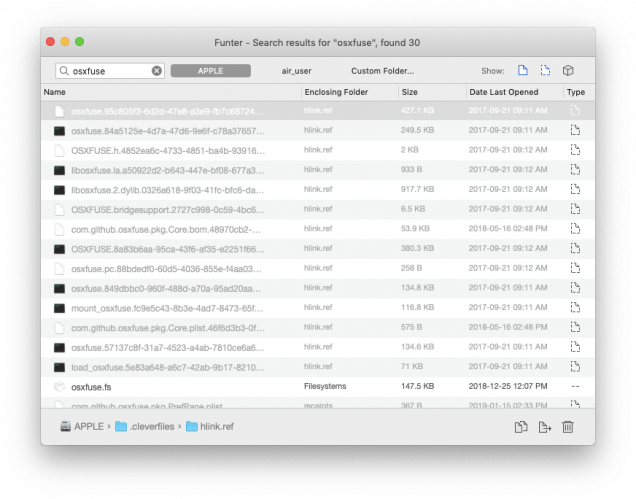Screen dimensions: 636x499
Task: Click 380.3 KB size cell
Action: [x=417, y=248]
